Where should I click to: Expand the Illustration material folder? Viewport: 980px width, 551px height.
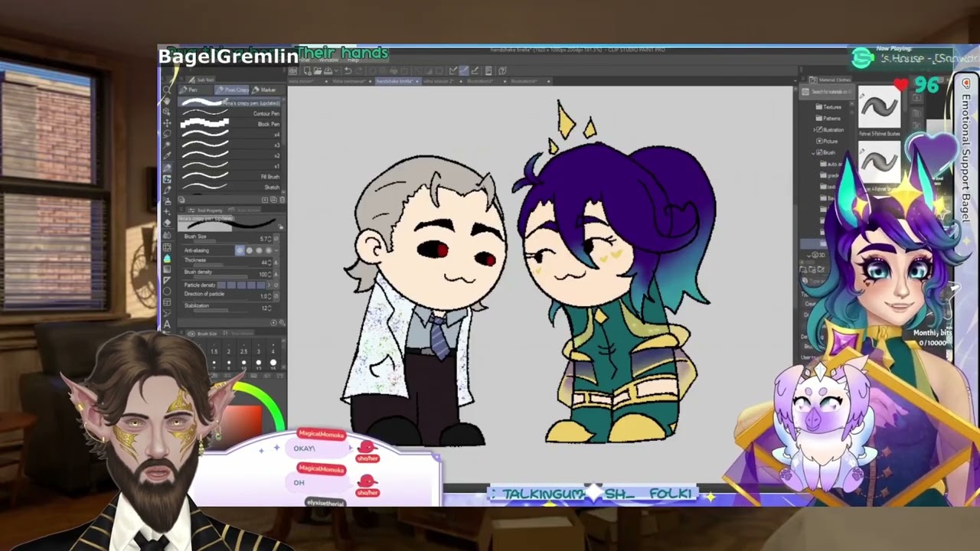point(814,129)
